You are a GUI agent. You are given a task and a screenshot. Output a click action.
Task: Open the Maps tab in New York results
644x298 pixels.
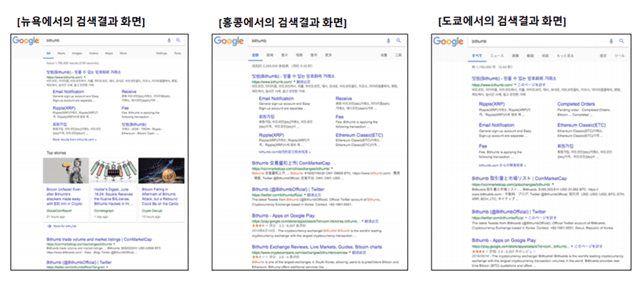click(x=109, y=53)
